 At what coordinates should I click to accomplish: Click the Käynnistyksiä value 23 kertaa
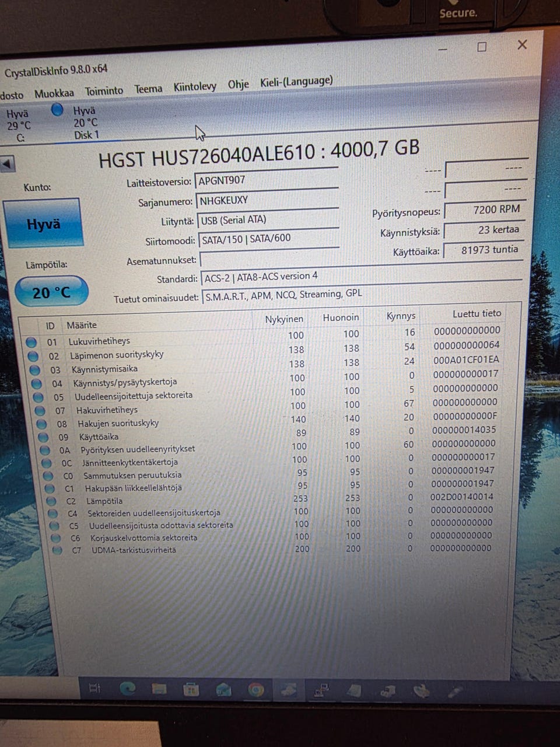(x=484, y=231)
